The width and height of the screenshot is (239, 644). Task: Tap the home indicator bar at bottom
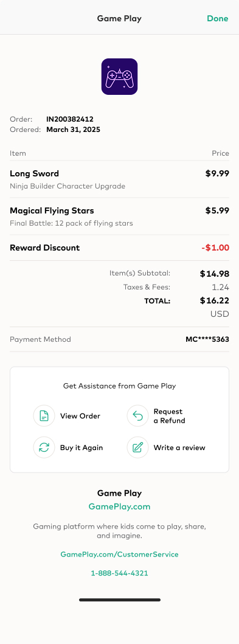coord(119,600)
